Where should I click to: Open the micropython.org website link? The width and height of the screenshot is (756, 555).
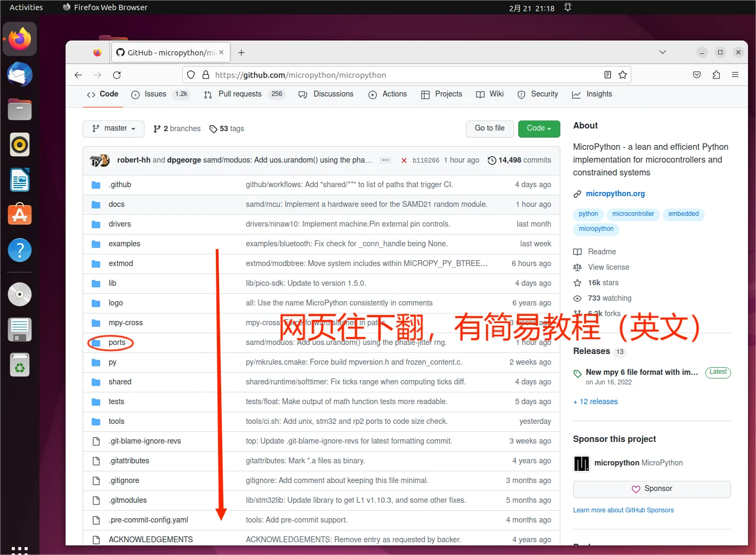pos(615,194)
